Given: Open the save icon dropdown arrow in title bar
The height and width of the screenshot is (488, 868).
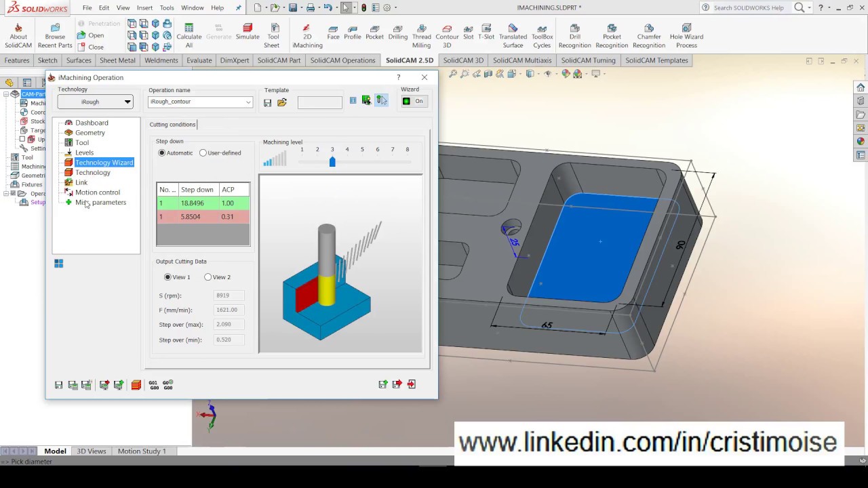Looking at the screenshot, I should 302,8.
